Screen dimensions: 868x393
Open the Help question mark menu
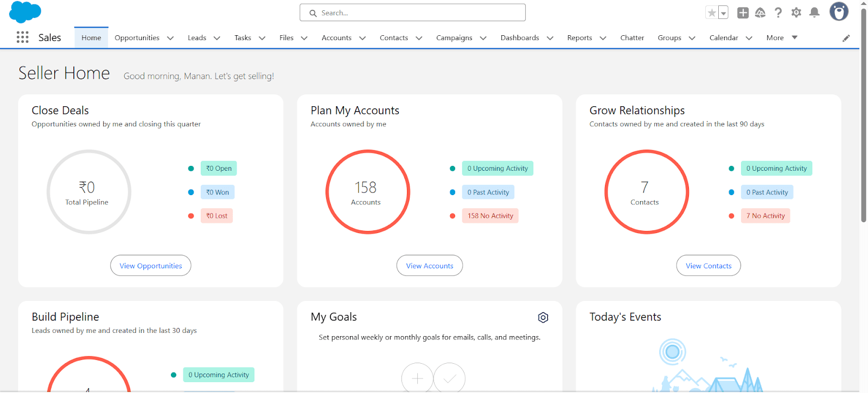pos(778,12)
